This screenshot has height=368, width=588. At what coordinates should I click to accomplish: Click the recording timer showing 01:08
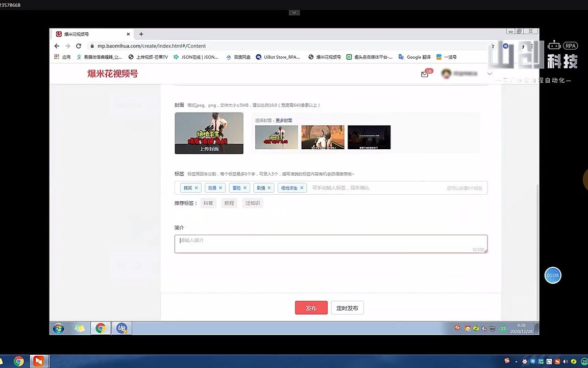(x=553, y=275)
